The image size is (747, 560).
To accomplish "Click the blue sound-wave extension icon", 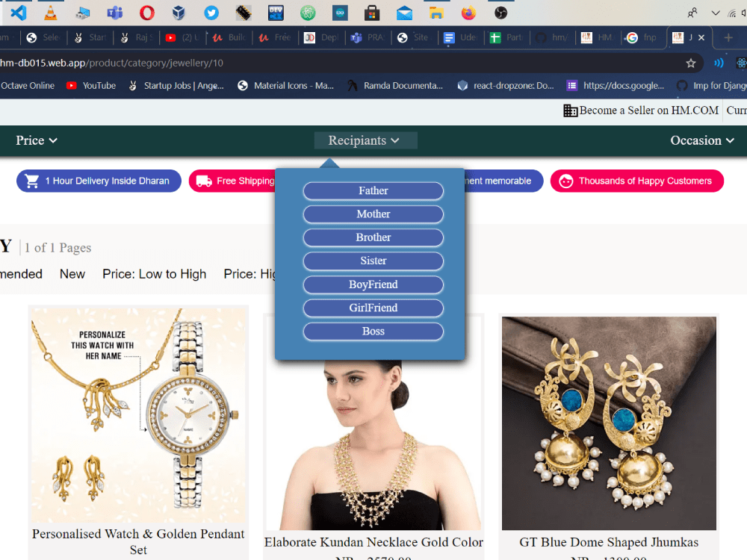I will 719,63.
